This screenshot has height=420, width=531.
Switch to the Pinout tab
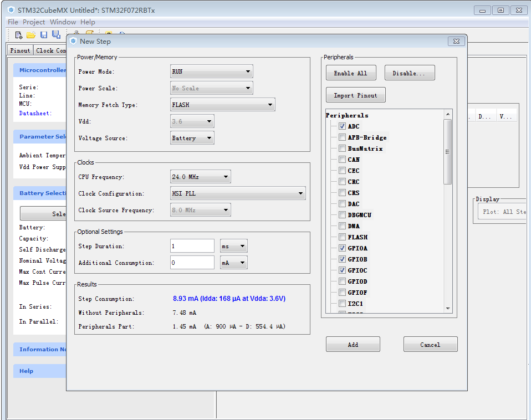[20, 50]
